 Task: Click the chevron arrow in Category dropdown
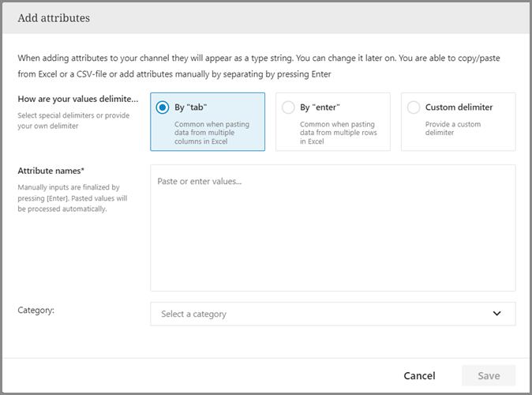(496, 314)
